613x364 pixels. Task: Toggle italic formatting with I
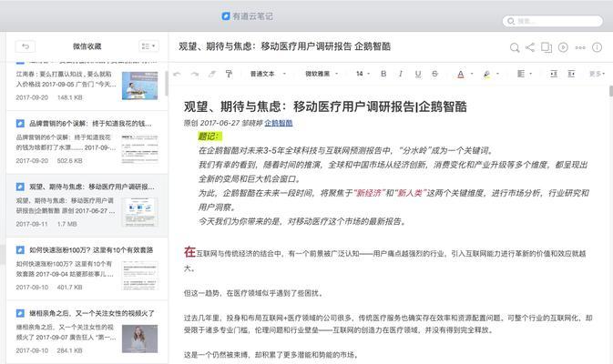click(401, 74)
